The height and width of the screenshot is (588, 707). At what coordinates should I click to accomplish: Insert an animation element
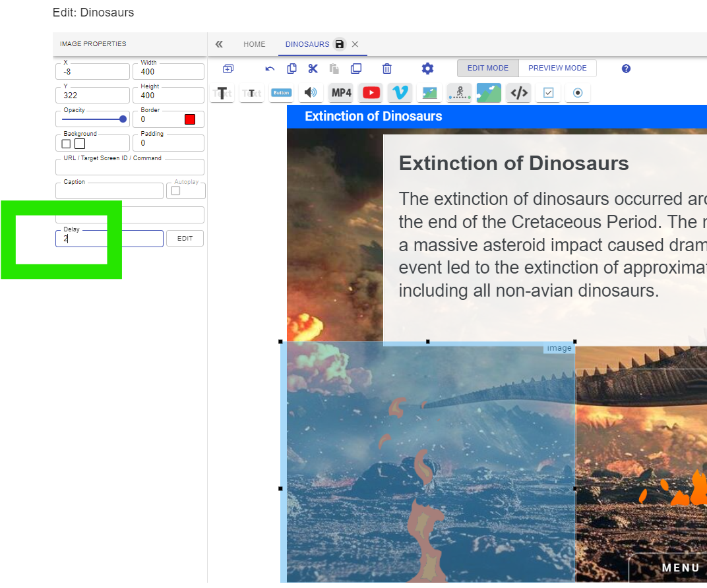click(x=460, y=93)
